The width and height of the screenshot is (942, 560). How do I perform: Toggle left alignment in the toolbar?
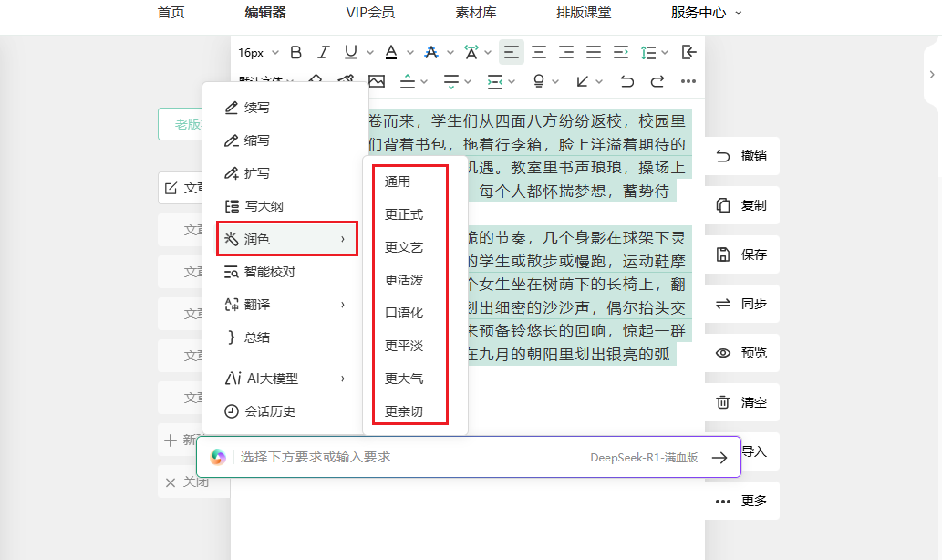click(512, 53)
